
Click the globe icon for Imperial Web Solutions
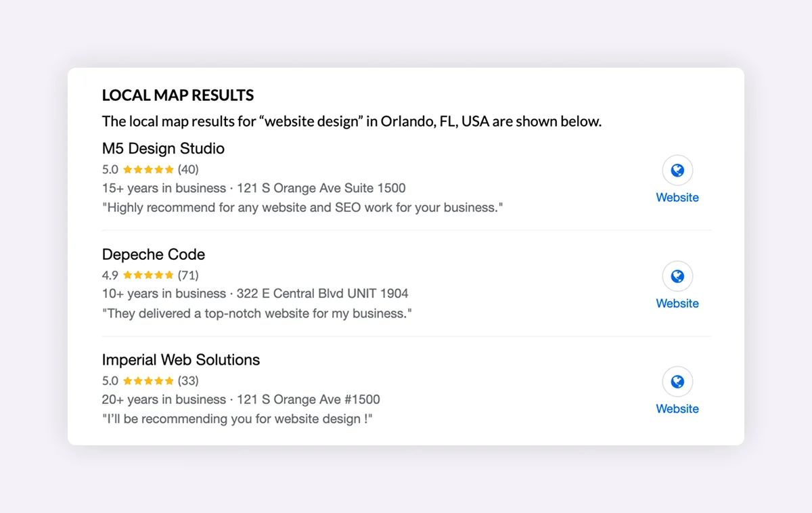[677, 382]
